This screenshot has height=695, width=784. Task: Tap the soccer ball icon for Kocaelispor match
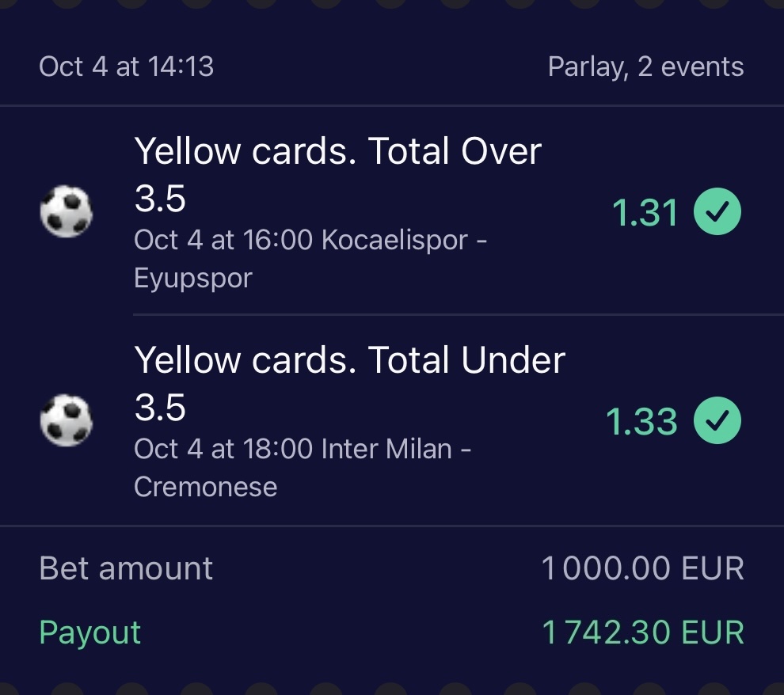[x=66, y=212]
